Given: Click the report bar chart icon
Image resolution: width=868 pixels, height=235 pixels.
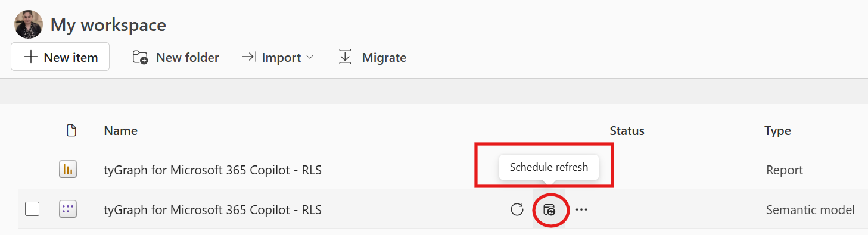Looking at the screenshot, I should click(68, 170).
